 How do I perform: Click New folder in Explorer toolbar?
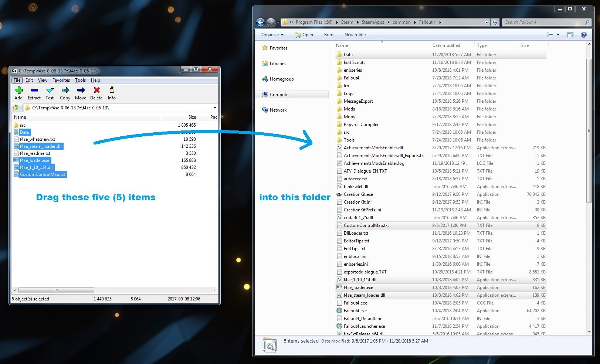pos(355,35)
